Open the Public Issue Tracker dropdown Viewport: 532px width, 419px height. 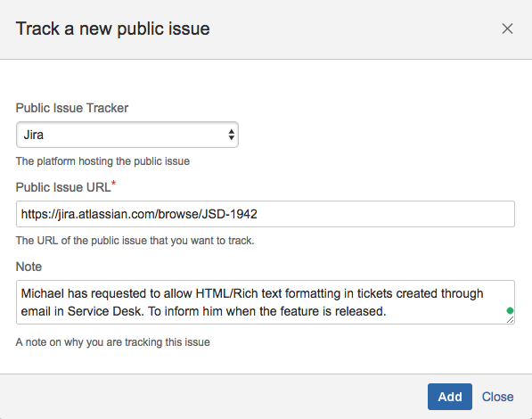tap(127, 135)
